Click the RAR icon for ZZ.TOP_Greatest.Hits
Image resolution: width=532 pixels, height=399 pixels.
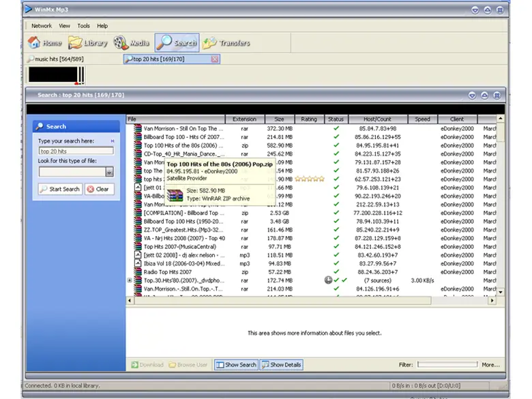pos(138,231)
